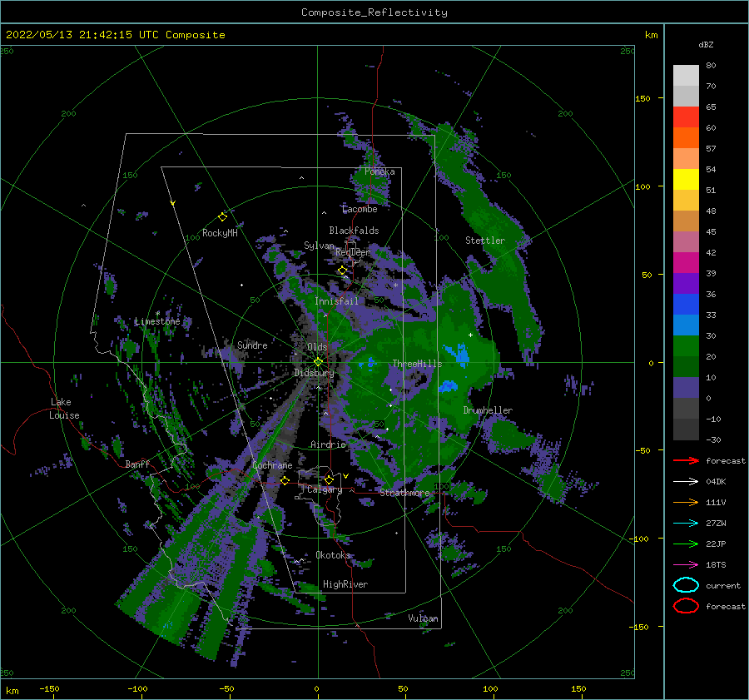The width and height of the screenshot is (749, 700).
Task: Select the purple 36–39 dBZ swatch
Action: click(686, 283)
